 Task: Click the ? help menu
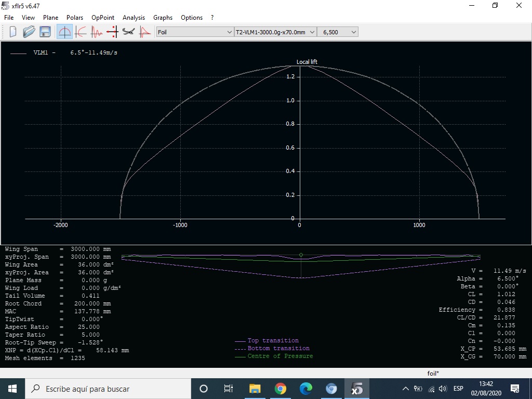pyautogui.click(x=212, y=18)
